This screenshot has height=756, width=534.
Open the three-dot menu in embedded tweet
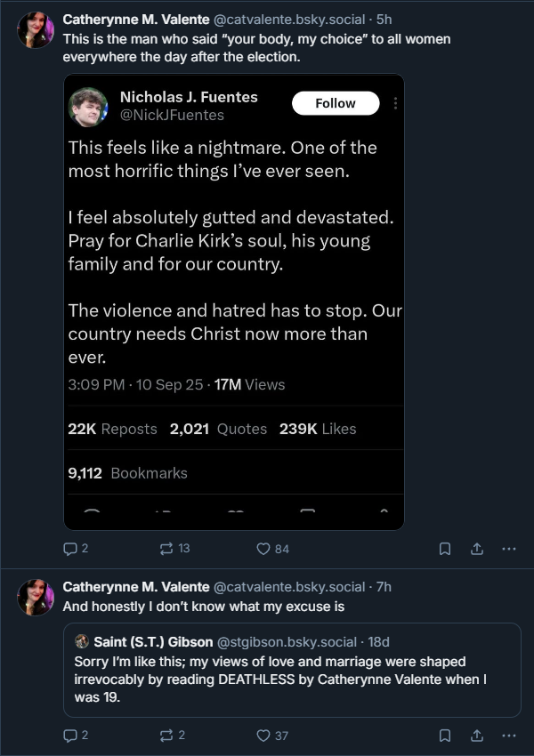point(395,104)
